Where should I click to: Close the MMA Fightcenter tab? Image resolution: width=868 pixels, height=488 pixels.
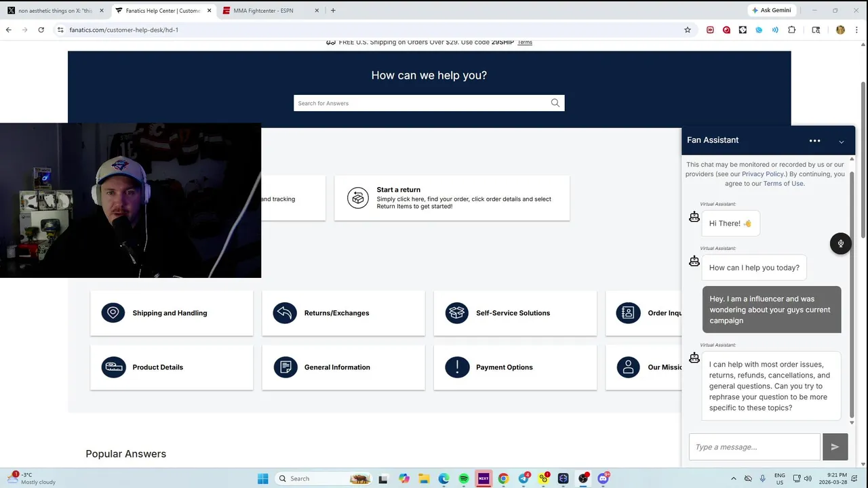[317, 10]
